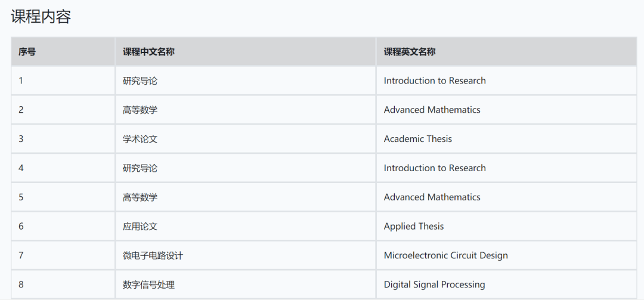Select the Academic Thesis cell
Screen dimensions: 644x300
[418, 139]
